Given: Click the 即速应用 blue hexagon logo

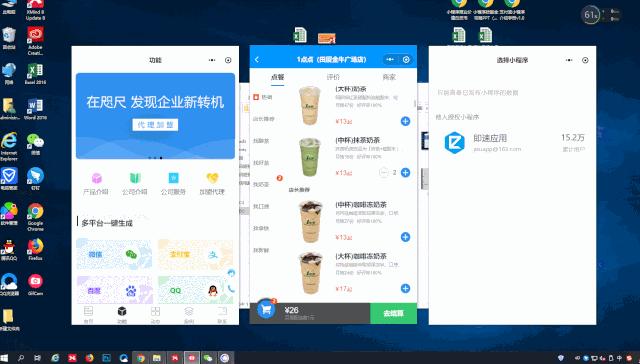Looking at the screenshot, I should coord(455,143).
